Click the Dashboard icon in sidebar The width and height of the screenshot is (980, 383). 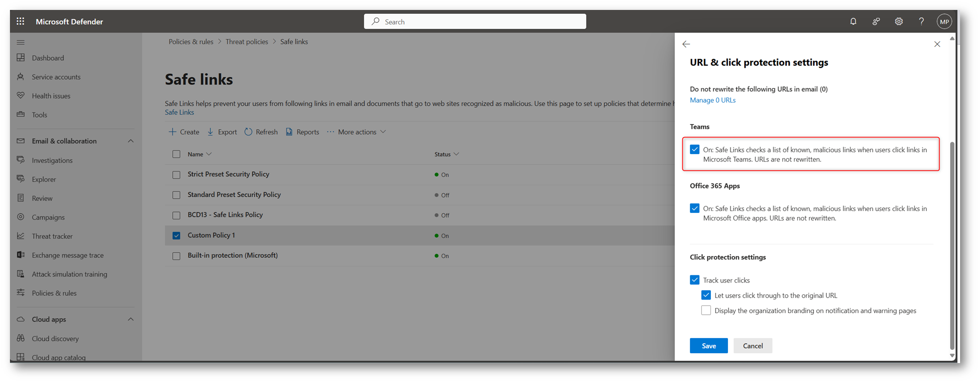pos(20,57)
